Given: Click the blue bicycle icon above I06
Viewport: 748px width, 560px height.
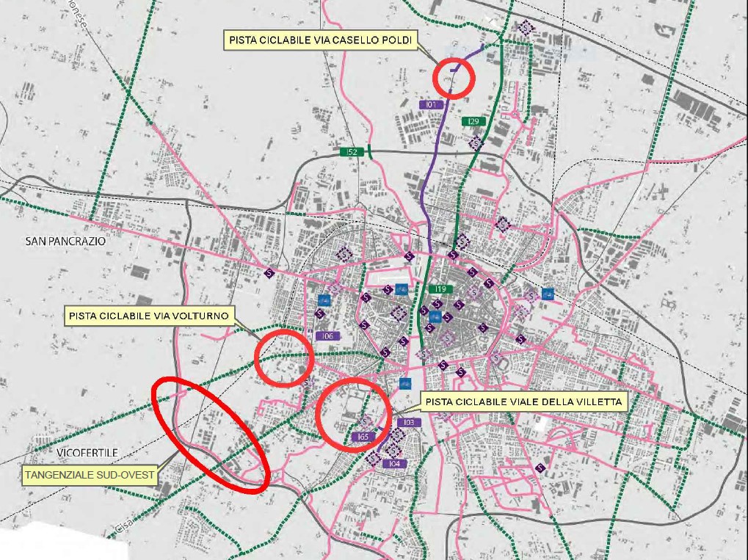Looking at the screenshot, I should tap(324, 299).
